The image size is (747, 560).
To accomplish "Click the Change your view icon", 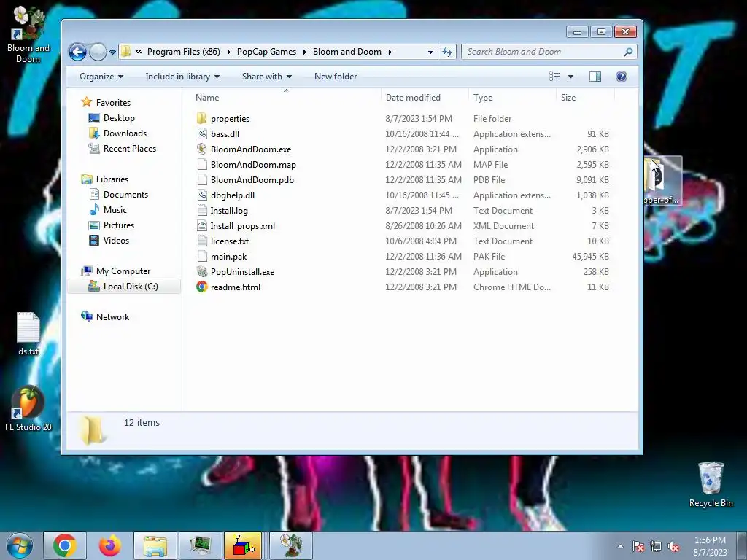I will pyautogui.click(x=555, y=76).
